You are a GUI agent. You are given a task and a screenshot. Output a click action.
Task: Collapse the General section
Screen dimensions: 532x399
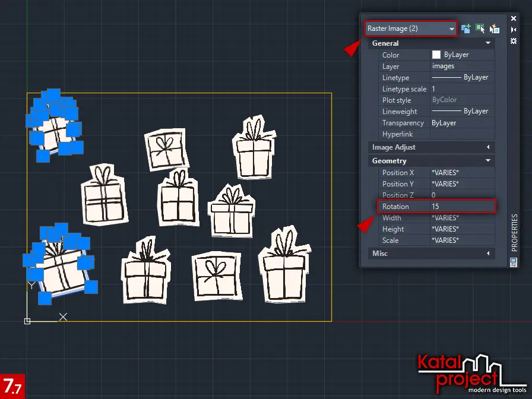(488, 43)
